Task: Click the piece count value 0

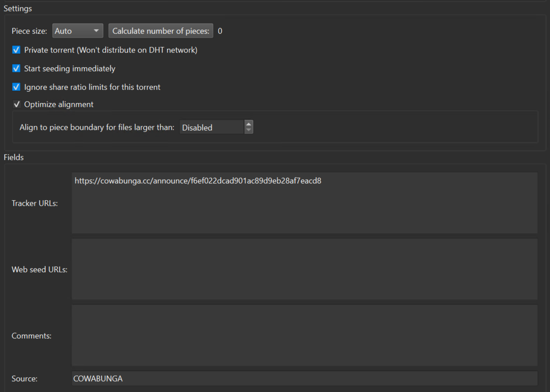Action: [220, 31]
